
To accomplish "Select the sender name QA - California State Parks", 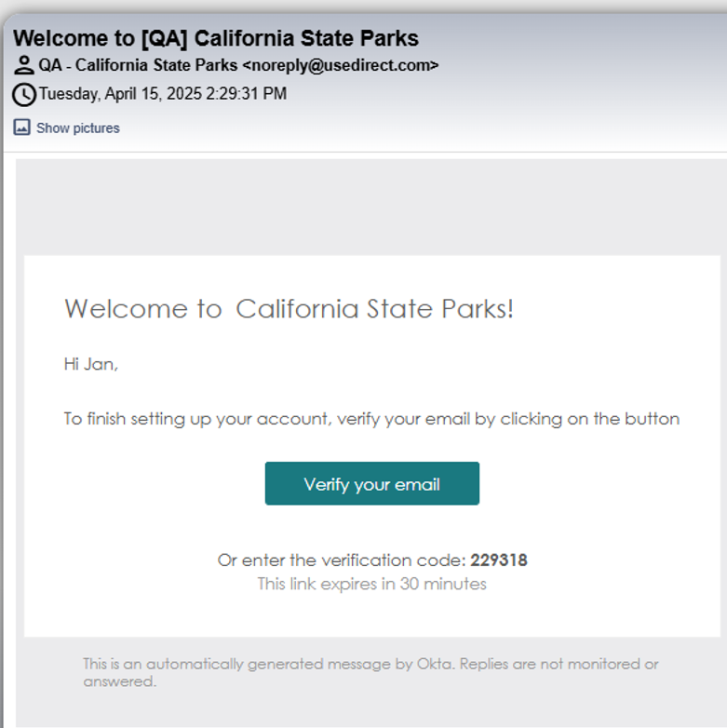I will (x=138, y=66).
